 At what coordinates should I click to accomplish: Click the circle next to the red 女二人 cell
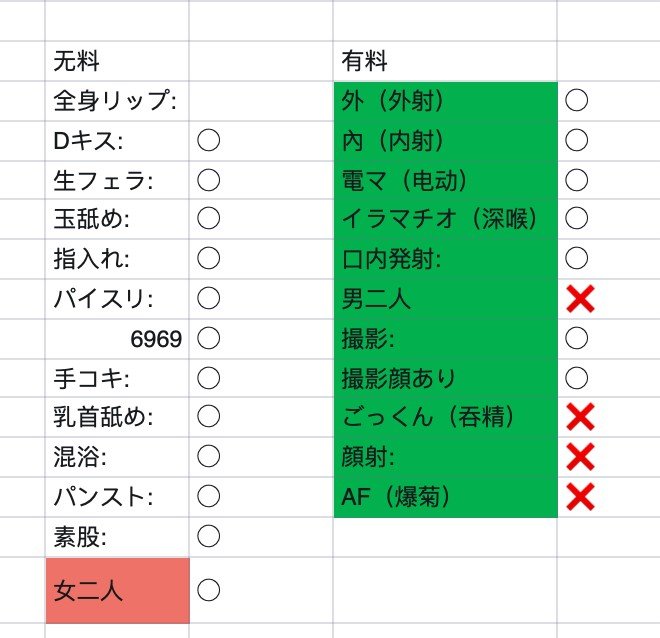point(208,590)
